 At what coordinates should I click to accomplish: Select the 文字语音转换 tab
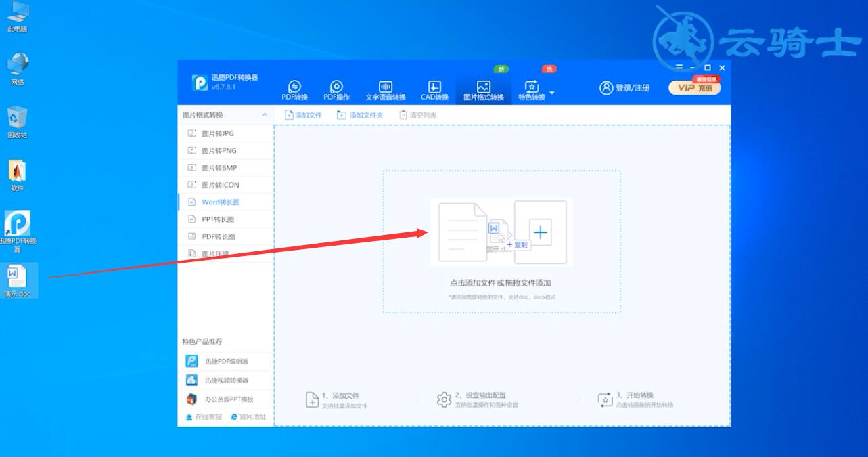[x=386, y=91]
